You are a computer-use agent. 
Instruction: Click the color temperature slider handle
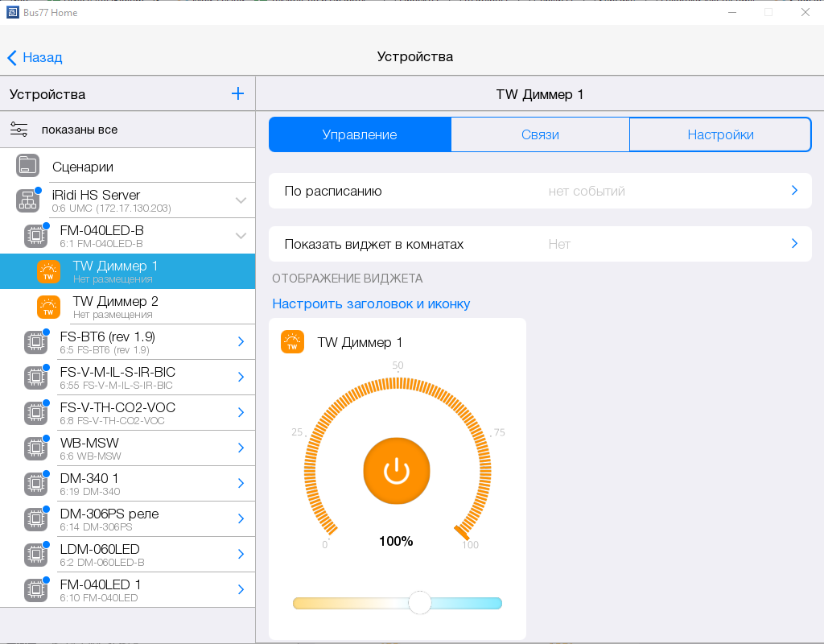419,603
